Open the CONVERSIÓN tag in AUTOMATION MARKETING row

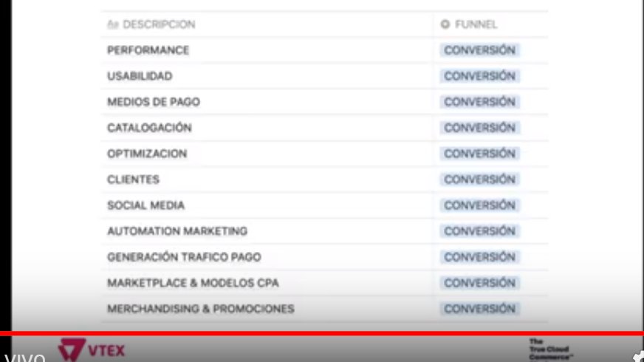[480, 231]
